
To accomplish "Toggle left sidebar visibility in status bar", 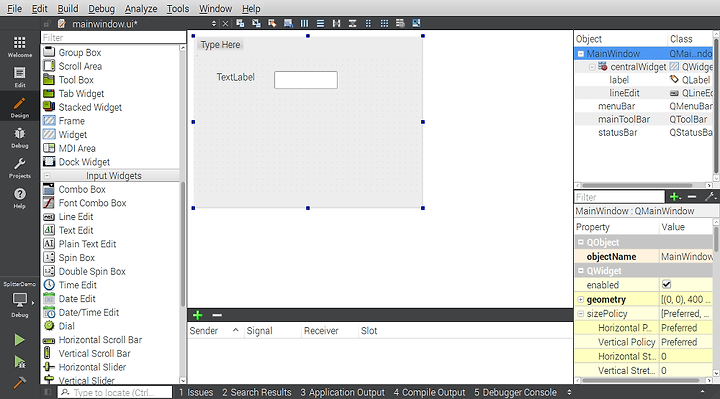I will point(48,392).
